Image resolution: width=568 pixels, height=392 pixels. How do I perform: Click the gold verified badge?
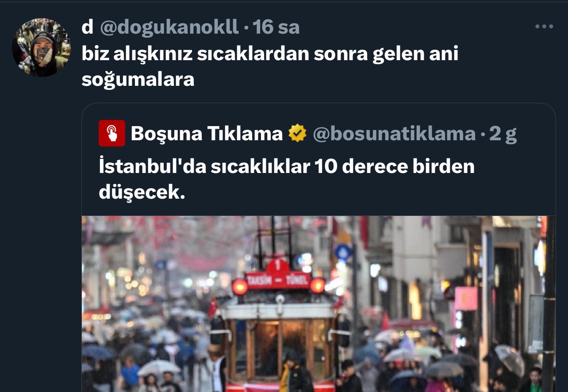tap(297, 133)
